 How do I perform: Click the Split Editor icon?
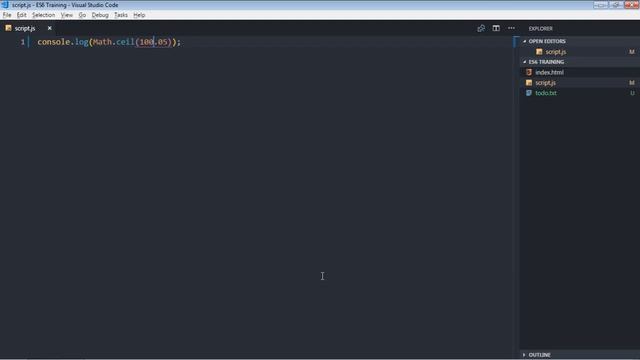[496, 28]
